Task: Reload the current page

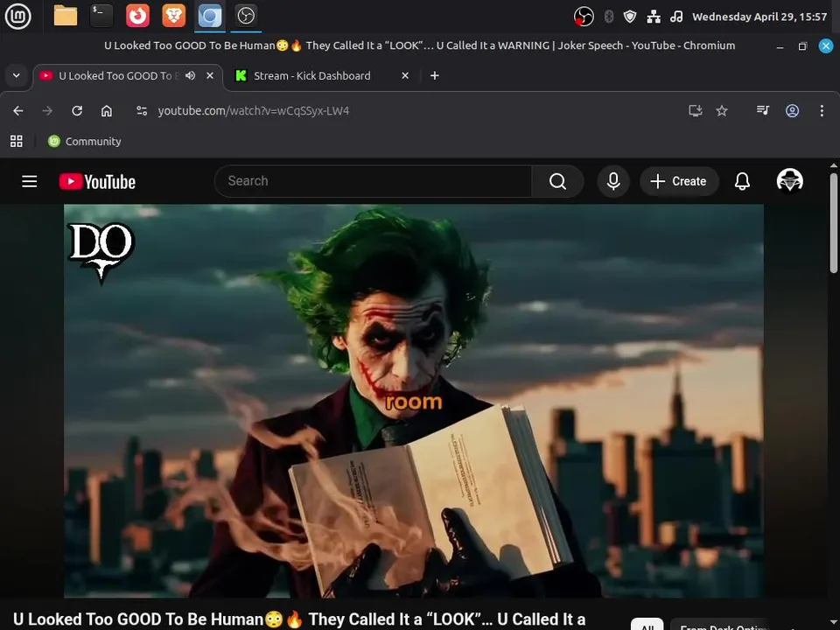Action: 77,110
